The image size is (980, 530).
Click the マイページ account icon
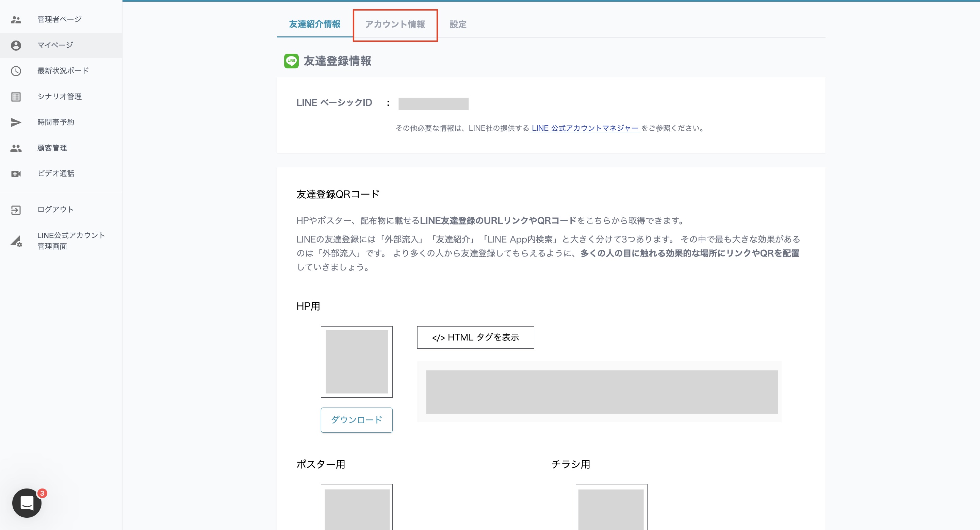pos(16,46)
